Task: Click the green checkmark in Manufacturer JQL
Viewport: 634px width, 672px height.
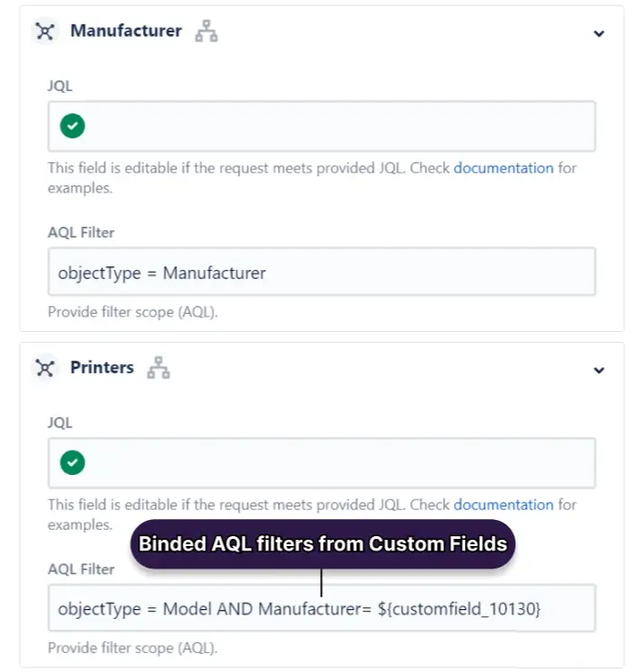Action: pyautogui.click(x=73, y=126)
